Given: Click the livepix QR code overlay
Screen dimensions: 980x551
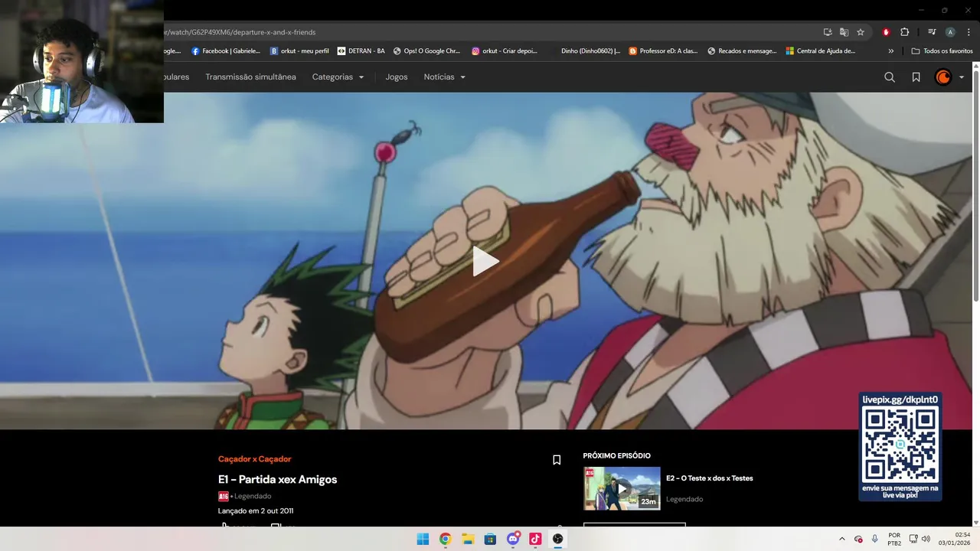Looking at the screenshot, I should [x=900, y=446].
